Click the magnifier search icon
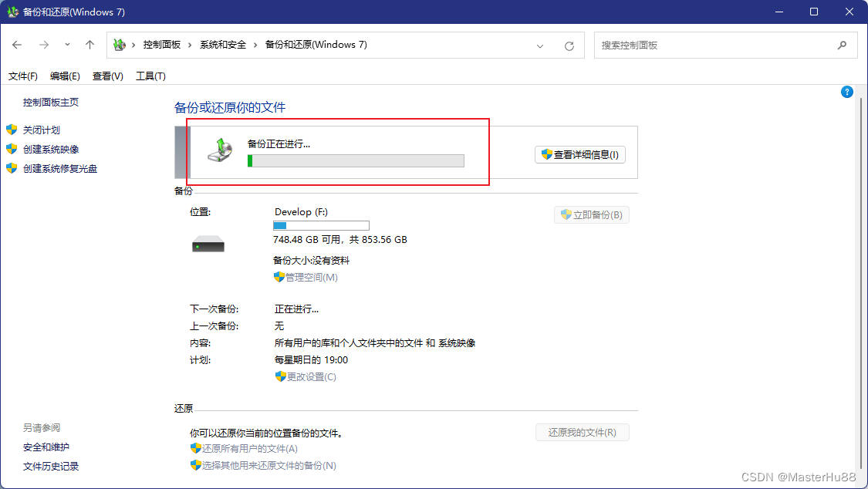 coord(842,46)
